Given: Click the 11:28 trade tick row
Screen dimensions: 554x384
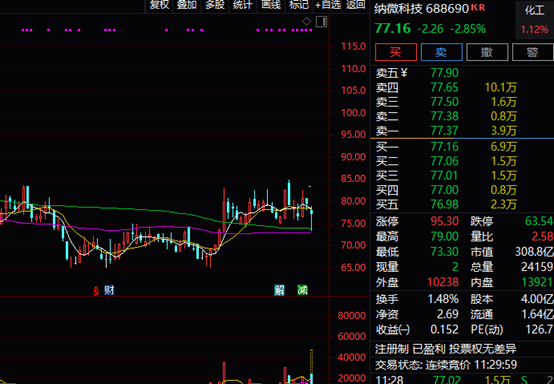Looking at the screenshot, I should pos(462,380).
